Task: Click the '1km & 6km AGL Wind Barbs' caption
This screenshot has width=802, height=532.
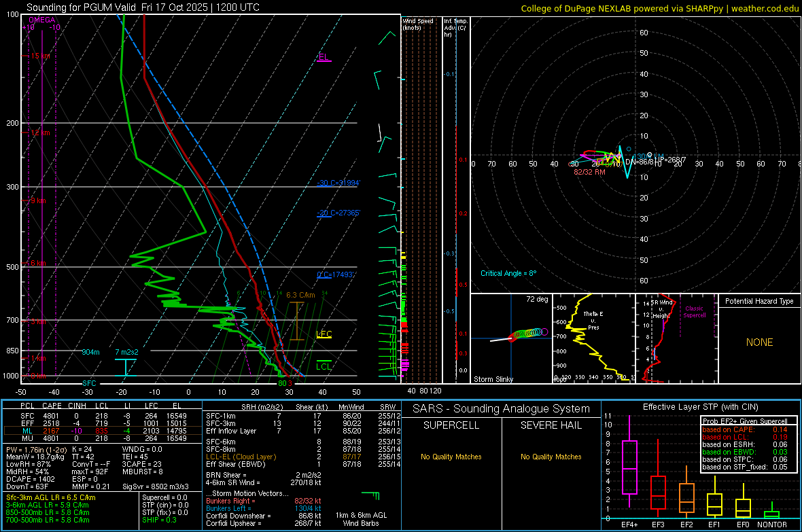Action: (x=361, y=519)
